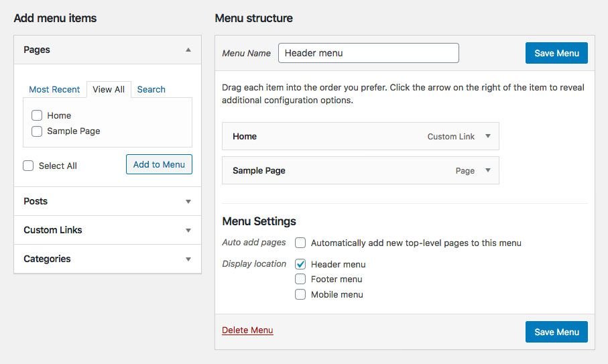Click the bottom Save Menu button
The width and height of the screenshot is (608, 364).
pos(556,332)
